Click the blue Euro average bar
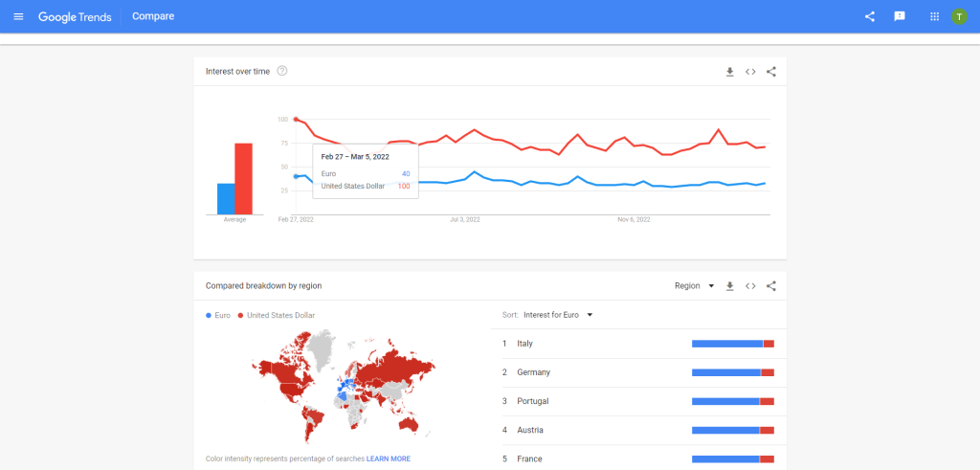This screenshot has height=470, width=980. [x=226, y=199]
